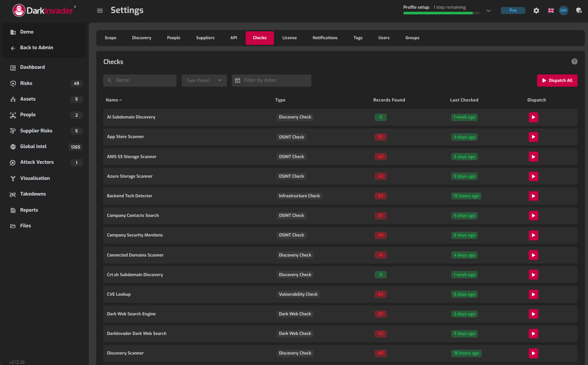Screen dimensions: 588x365
Task: Click the Last Checked column header
Action: pyautogui.click(x=464, y=100)
